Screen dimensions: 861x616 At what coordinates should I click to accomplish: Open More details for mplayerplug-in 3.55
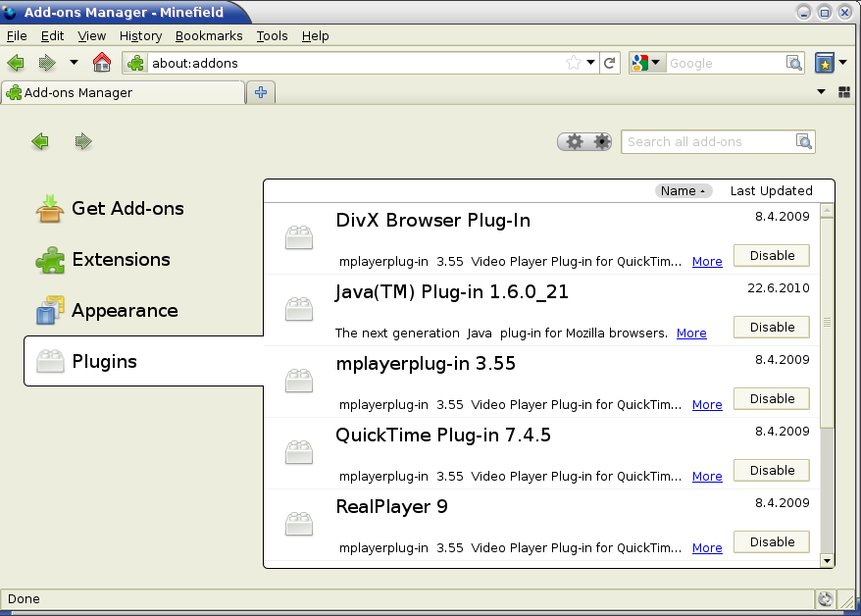click(x=707, y=405)
